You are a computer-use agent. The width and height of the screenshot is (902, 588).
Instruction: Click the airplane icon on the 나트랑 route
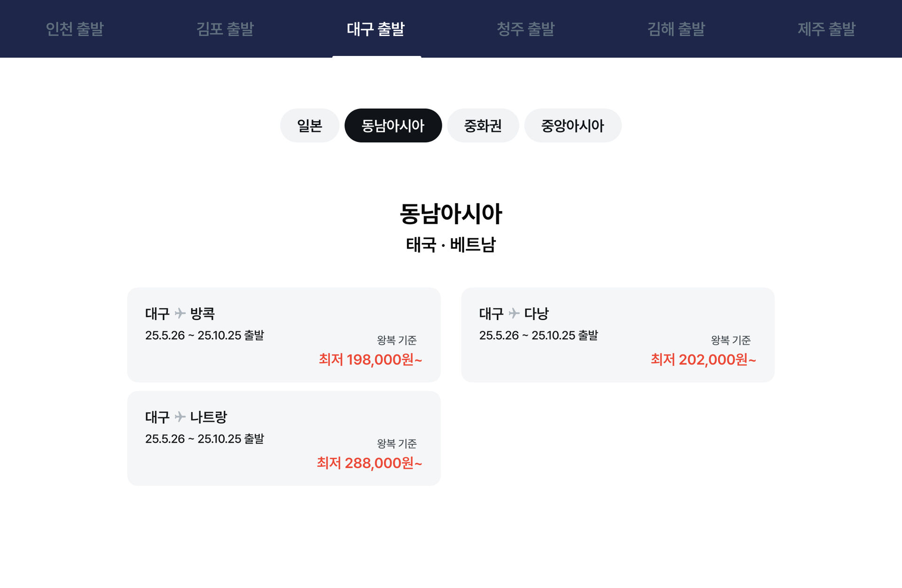click(180, 416)
